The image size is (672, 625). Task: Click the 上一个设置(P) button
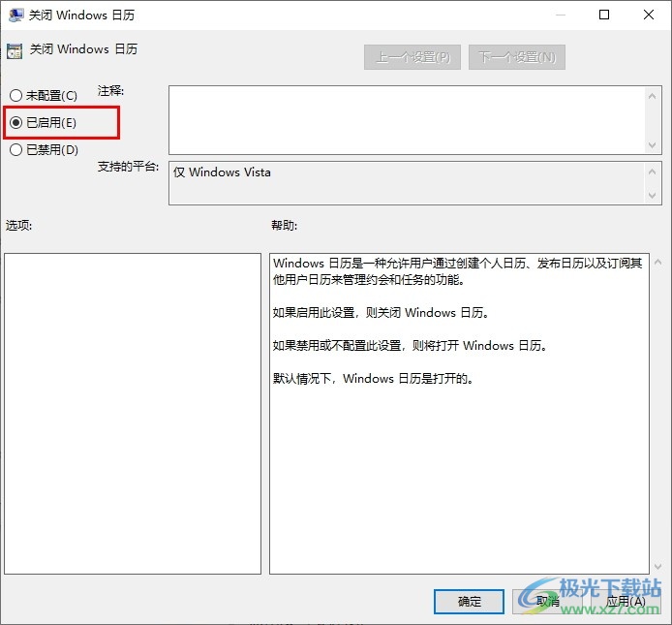(x=412, y=57)
